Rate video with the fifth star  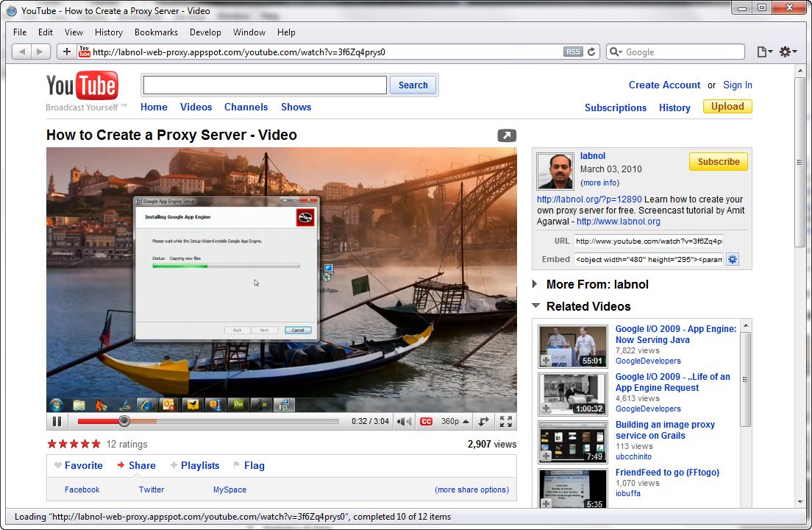coord(96,444)
